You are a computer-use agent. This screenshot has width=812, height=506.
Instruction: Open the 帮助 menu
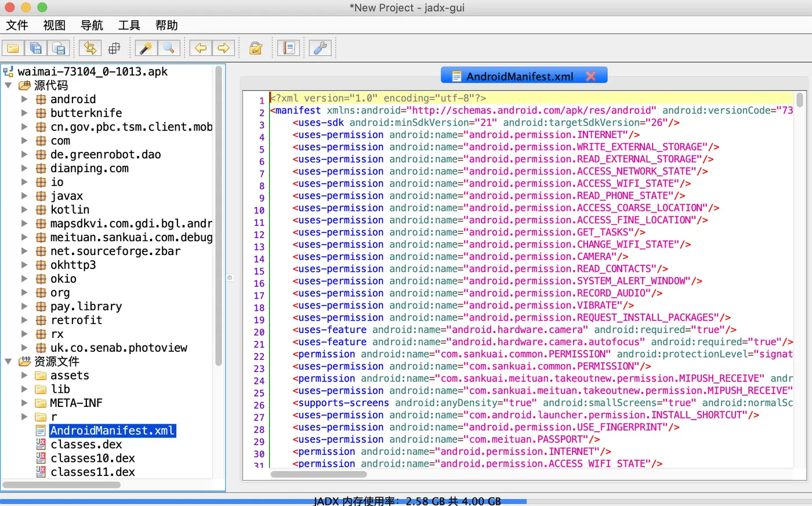166,25
